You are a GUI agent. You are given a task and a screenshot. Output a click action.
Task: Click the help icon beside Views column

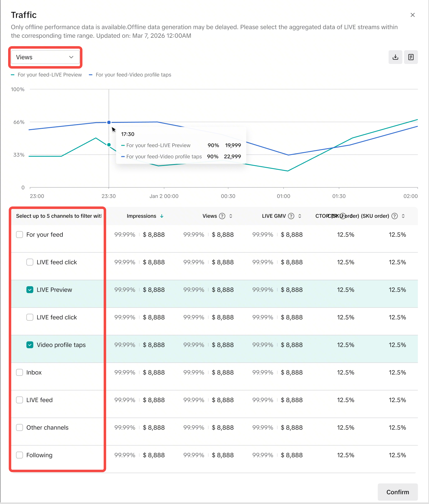(222, 216)
